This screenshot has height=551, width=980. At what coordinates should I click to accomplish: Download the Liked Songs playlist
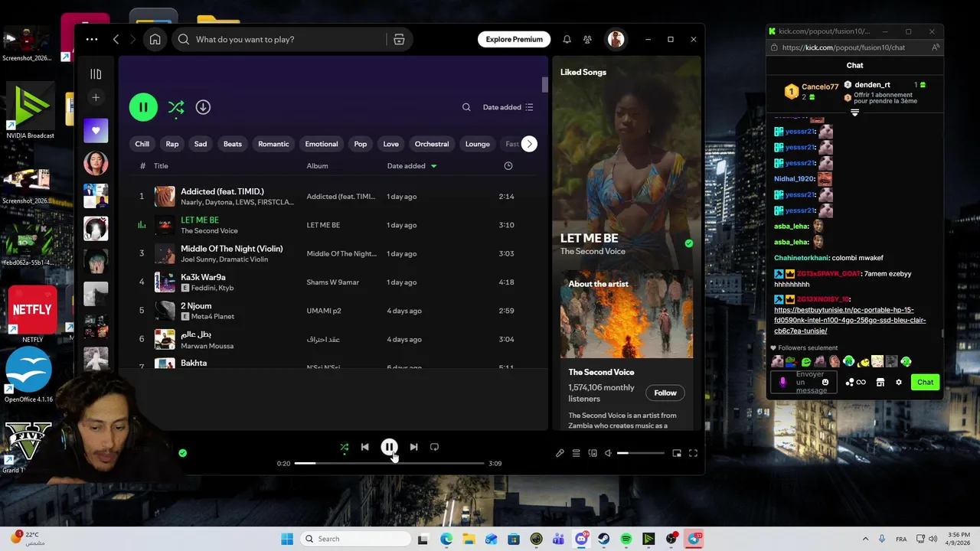[203, 107]
